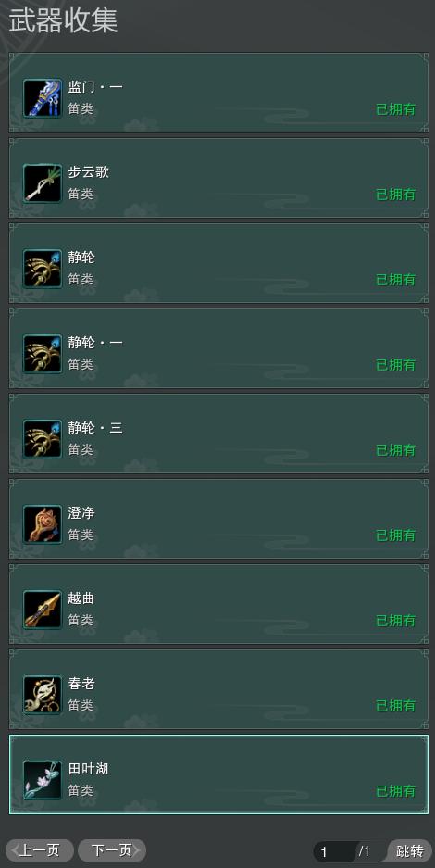Choose the 静轮·一 weapon icon
435x868 pixels.
point(43,354)
